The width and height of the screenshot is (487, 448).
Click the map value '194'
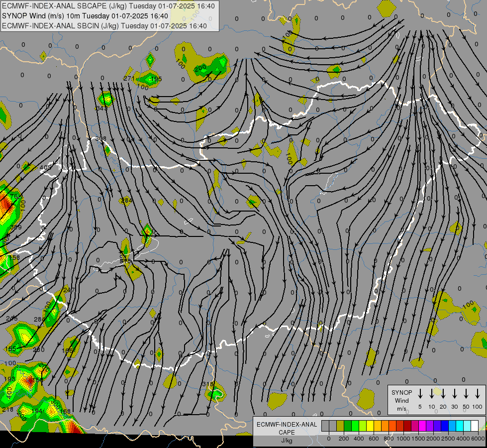tap(37, 411)
